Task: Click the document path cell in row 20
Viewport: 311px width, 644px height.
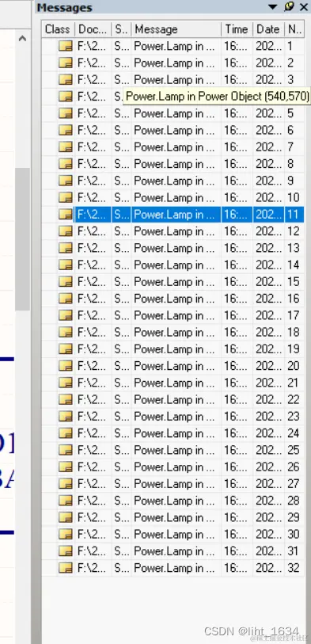Action: click(93, 366)
